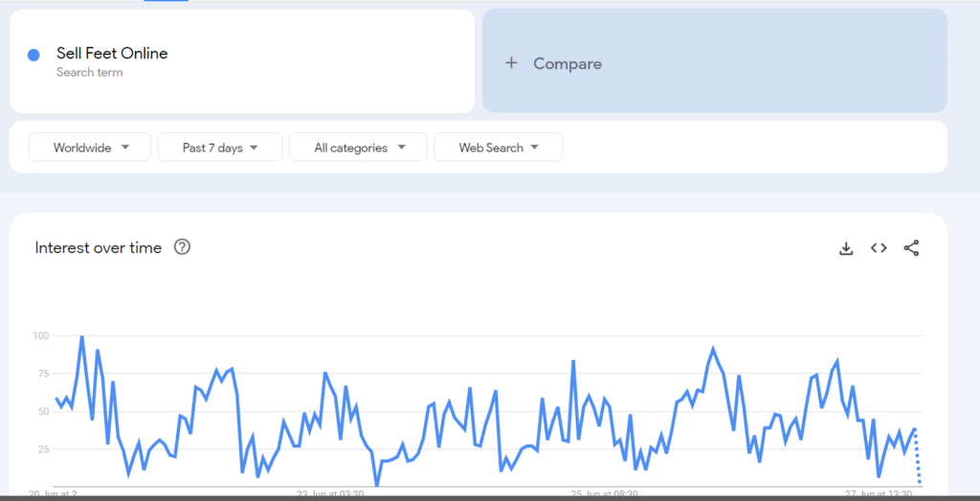The image size is (980, 501).
Task: Select the chart peak reaching 100
Action: click(x=82, y=337)
